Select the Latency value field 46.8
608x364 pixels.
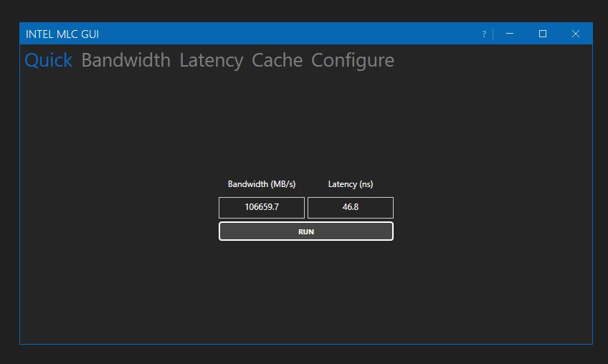pos(351,207)
